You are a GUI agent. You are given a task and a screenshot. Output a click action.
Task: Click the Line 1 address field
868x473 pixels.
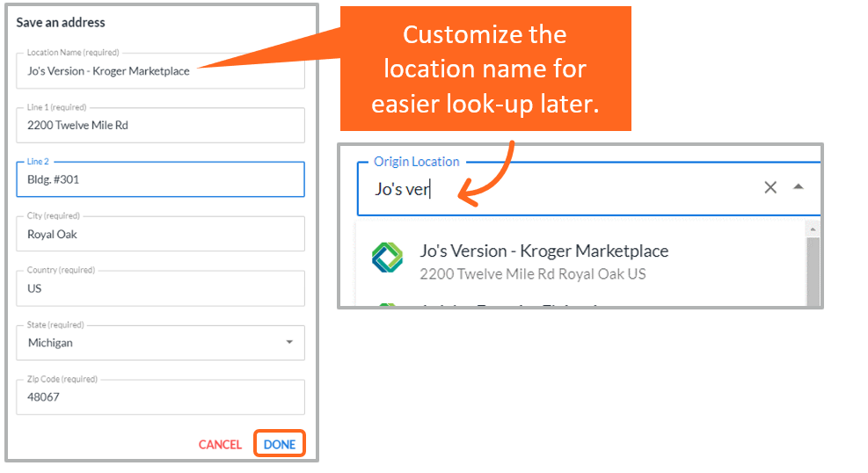(x=161, y=125)
